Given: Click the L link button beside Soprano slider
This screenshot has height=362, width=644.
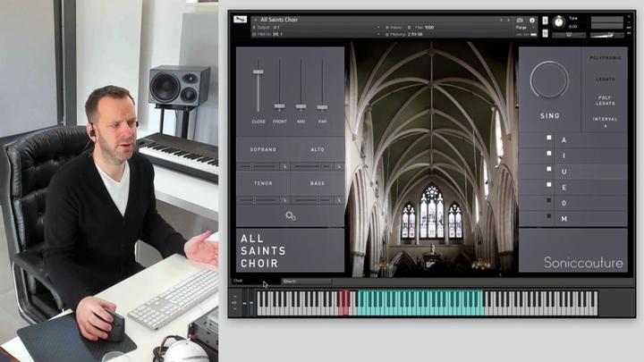Looking at the screenshot, I should click(285, 166).
